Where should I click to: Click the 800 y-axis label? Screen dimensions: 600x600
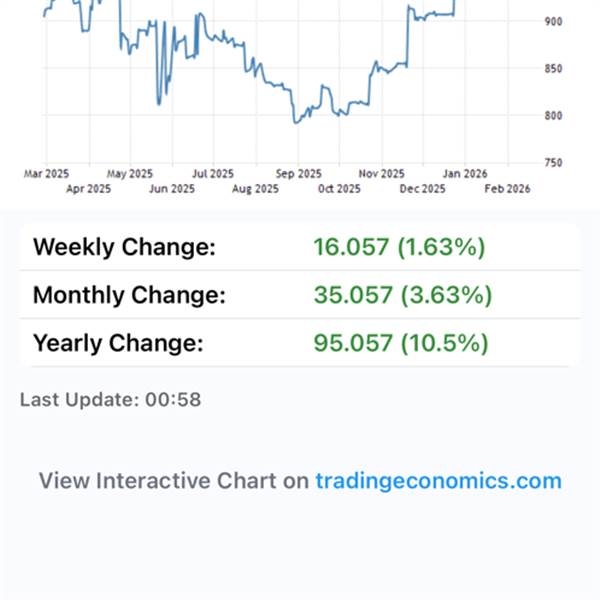554,116
